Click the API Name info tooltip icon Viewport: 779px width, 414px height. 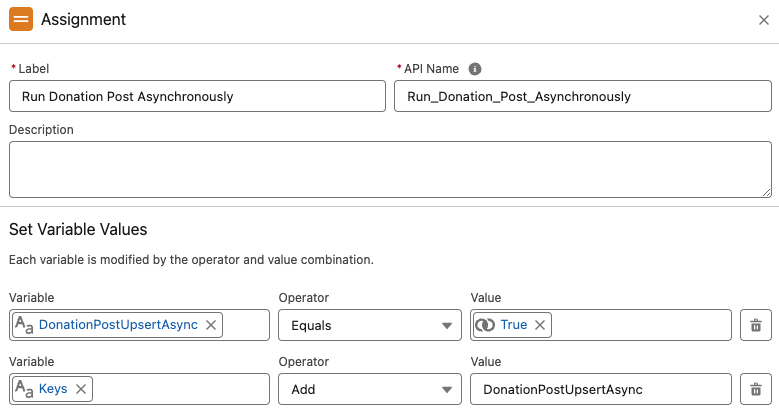tap(475, 69)
